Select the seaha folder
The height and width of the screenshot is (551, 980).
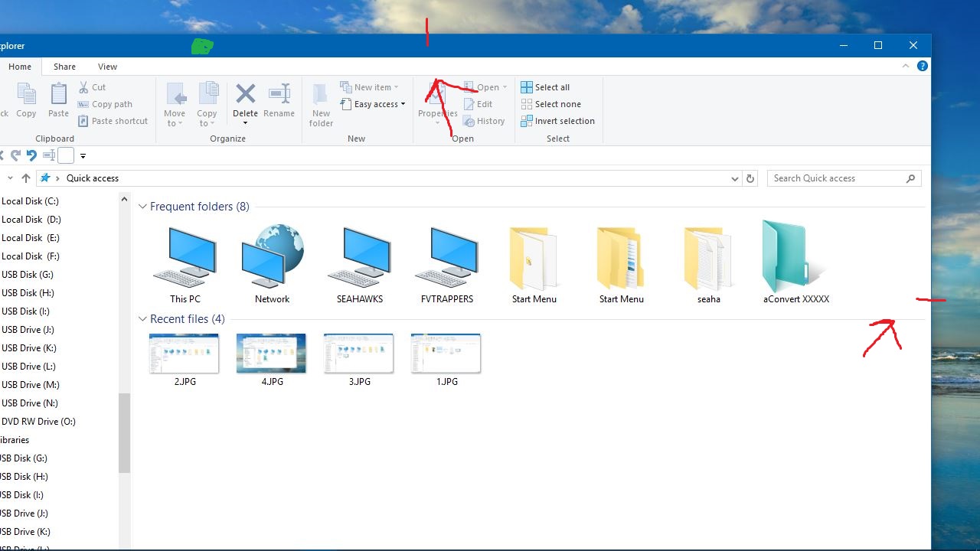coord(709,265)
